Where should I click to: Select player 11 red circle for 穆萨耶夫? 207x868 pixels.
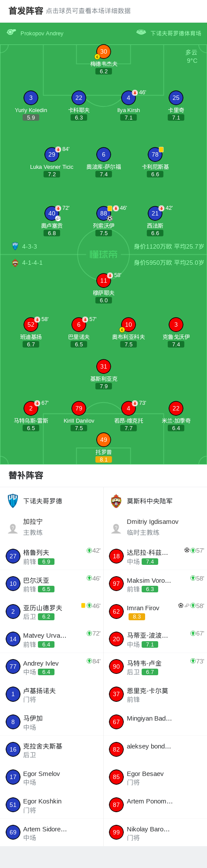point(104,280)
